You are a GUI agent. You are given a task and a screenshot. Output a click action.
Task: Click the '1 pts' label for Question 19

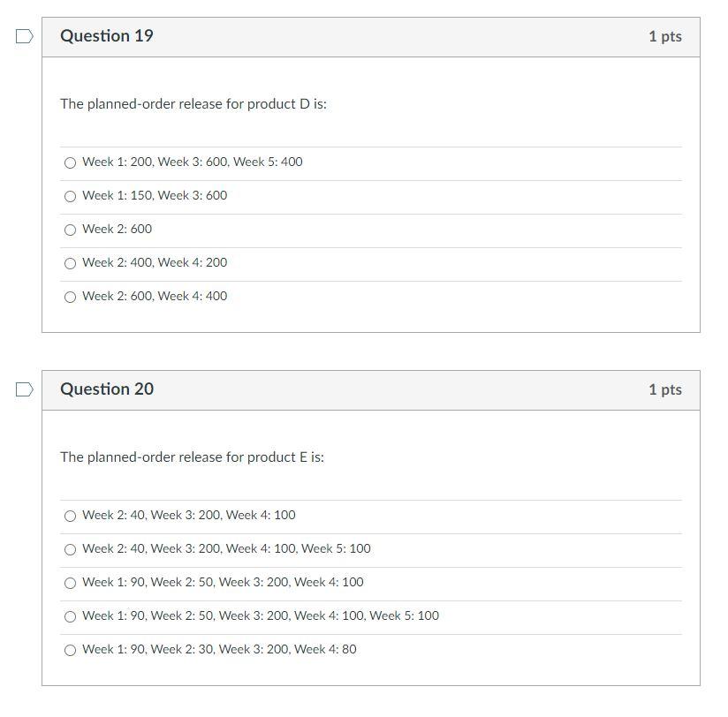664,36
